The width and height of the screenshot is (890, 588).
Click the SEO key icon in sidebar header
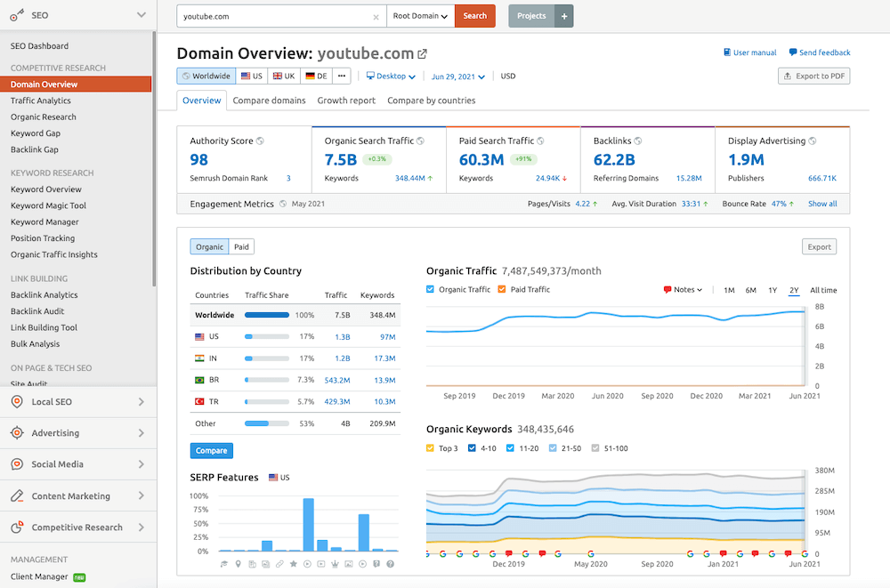pyautogui.click(x=17, y=15)
